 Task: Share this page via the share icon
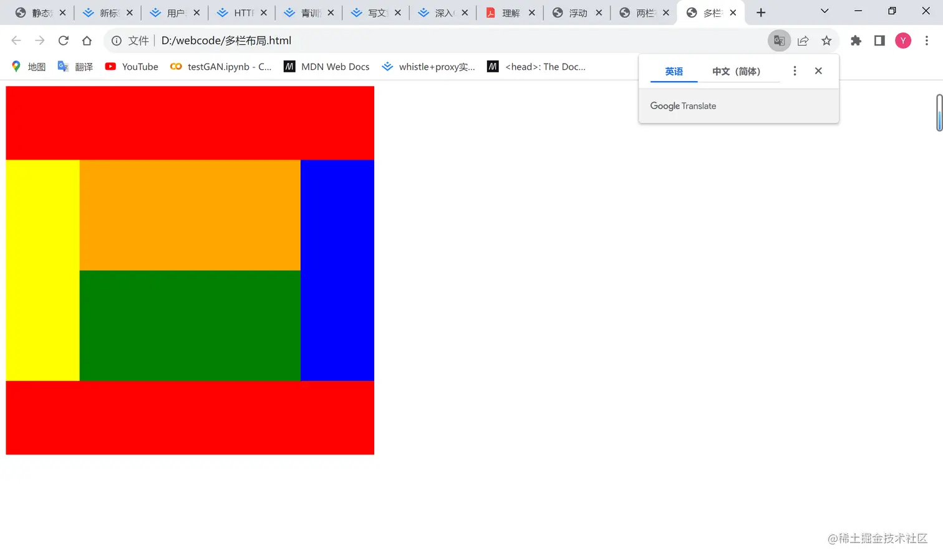tap(803, 41)
